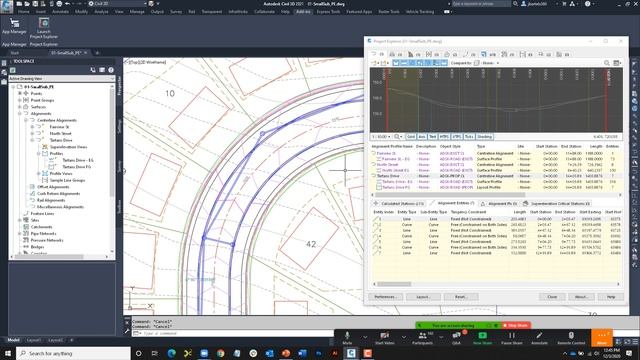Toggle Ticks display on profile graph
This screenshot has height=360, width=640.
(x=469, y=137)
